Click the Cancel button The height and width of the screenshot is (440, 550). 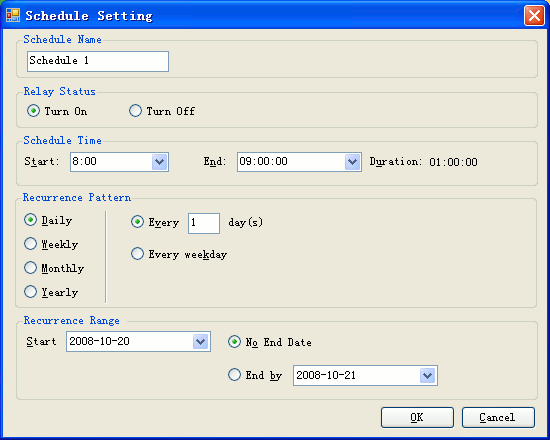[498, 418]
